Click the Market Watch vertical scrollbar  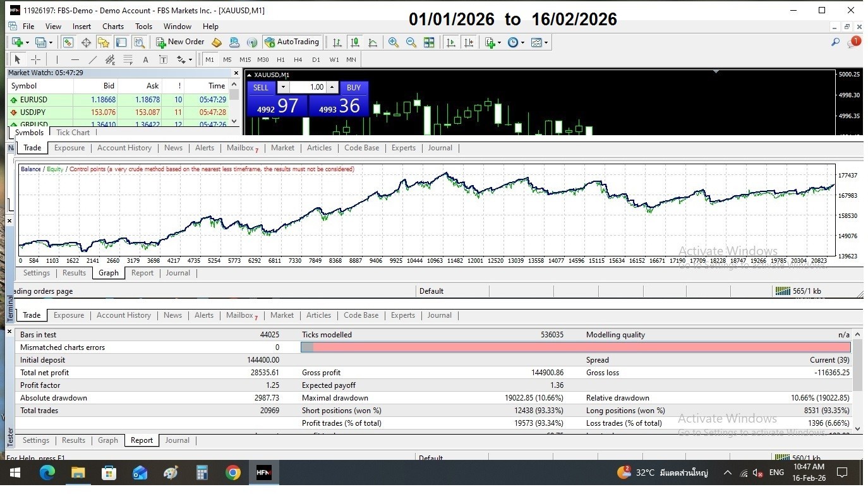point(234,103)
